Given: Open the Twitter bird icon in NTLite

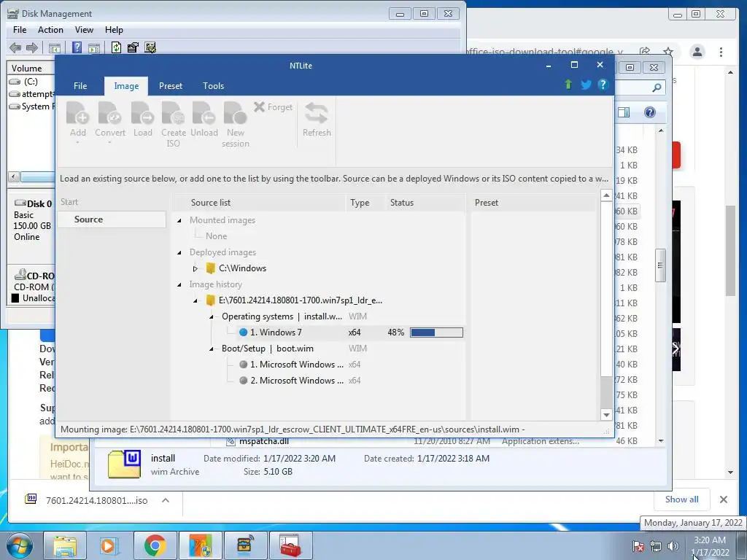Looking at the screenshot, I should click(586, 85).
